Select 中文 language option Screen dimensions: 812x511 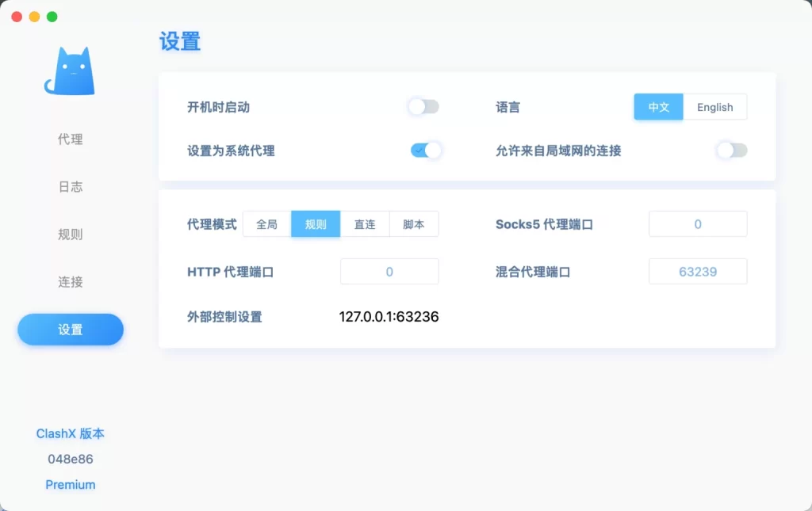tap(658, 106)
